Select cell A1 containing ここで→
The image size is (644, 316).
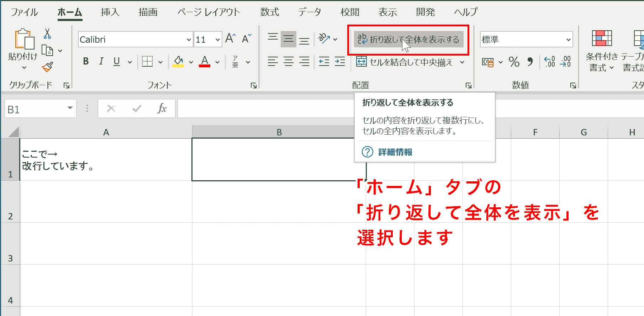coord(106,160)
